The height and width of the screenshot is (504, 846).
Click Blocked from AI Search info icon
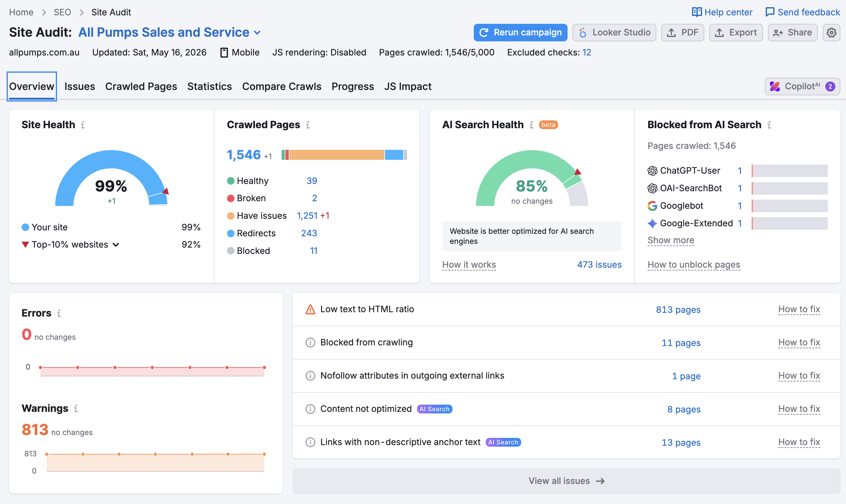769,125
